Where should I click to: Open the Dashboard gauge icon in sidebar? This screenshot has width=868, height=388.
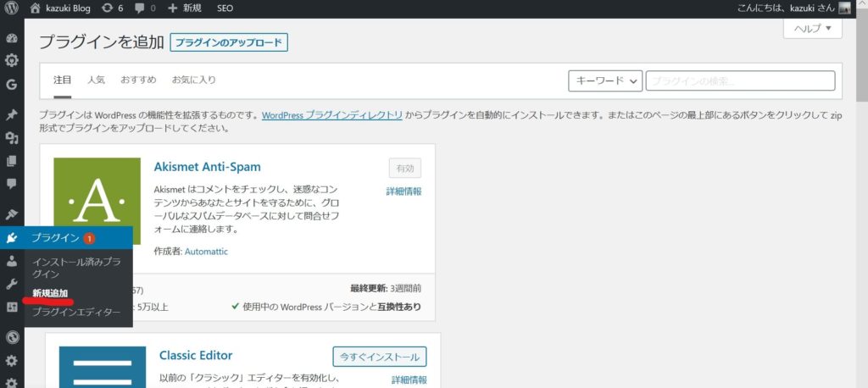tap(12, 38)
